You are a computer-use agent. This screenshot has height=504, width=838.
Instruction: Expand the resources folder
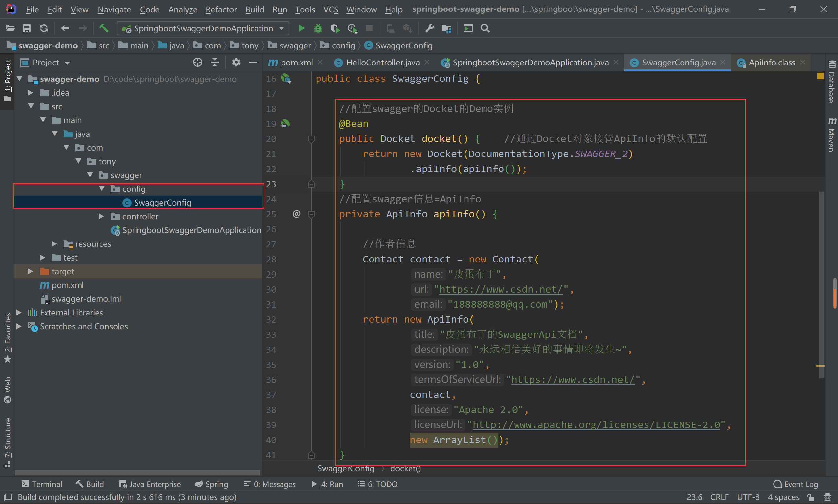coord(54,244)
